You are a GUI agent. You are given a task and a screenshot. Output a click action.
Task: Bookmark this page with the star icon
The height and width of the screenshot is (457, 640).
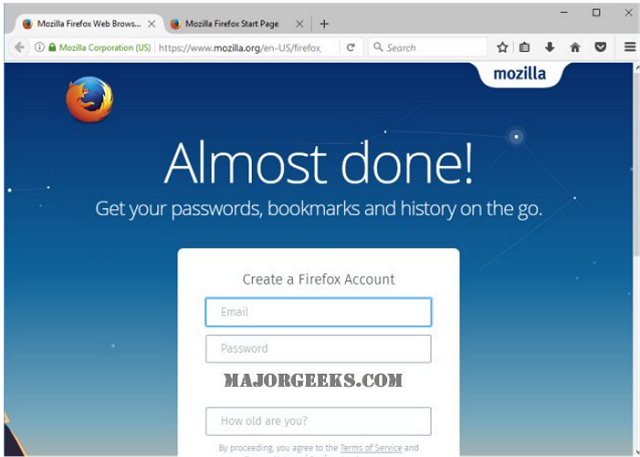click(502, 47)
